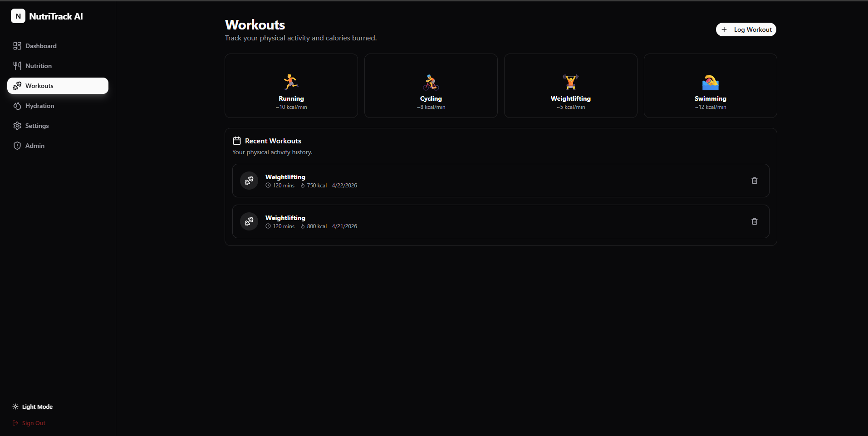Click the Dashboard grid icon
The image size is (868, 436).
17,46
